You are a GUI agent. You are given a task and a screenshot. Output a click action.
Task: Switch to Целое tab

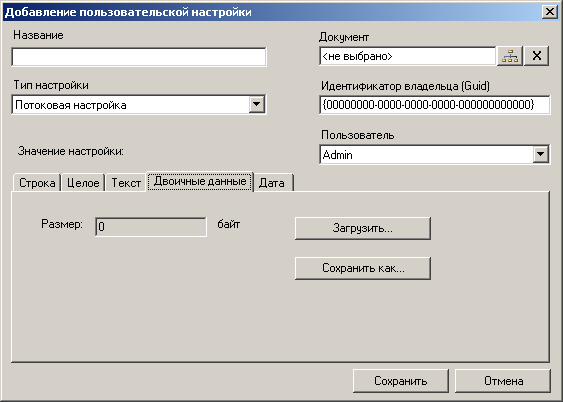click(x=83, y=183)
